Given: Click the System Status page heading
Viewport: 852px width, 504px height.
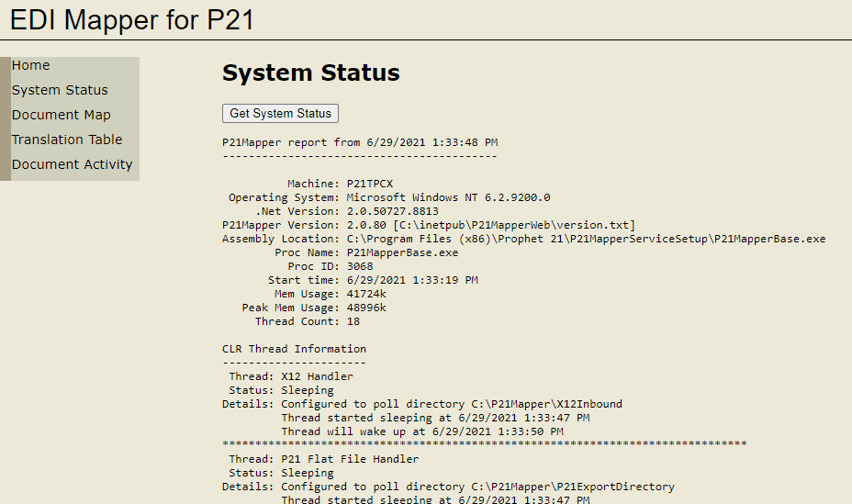Looking at the screenshot, I should 310,73.
